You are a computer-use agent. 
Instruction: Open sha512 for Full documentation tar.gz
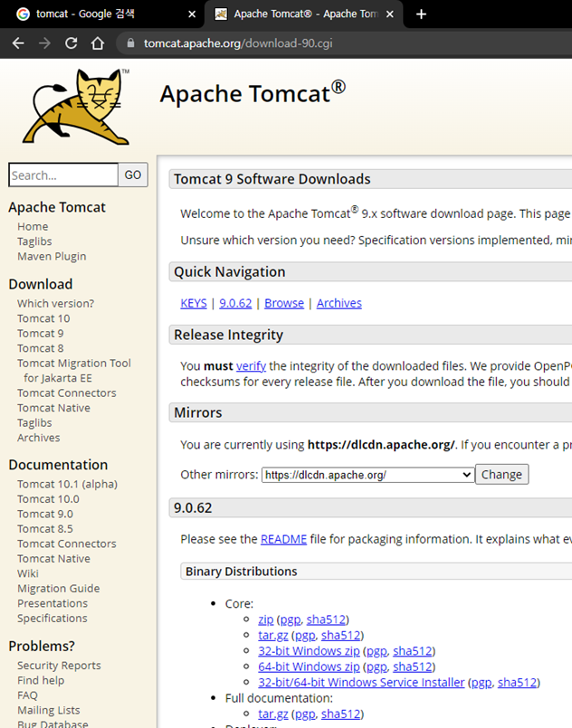(x=340, y=714)
